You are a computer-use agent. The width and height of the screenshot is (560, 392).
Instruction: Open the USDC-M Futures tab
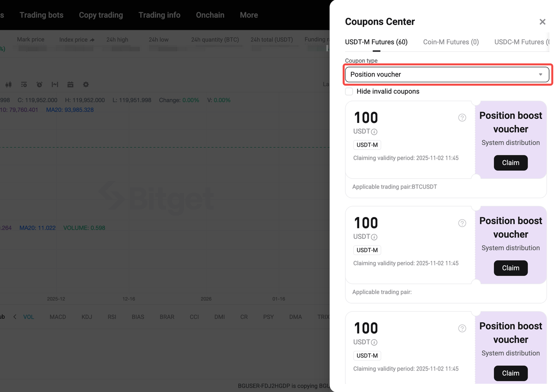(x=522, y=42)
